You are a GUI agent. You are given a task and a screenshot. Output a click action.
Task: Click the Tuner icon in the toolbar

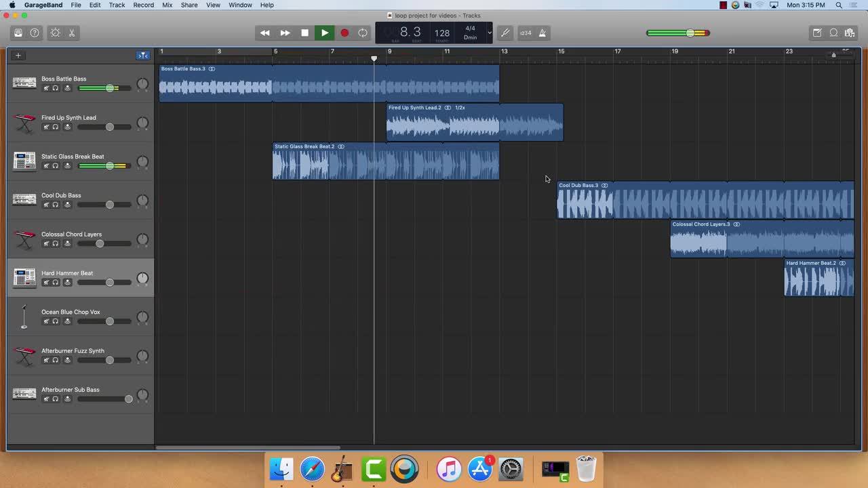(x=505, y=33)
